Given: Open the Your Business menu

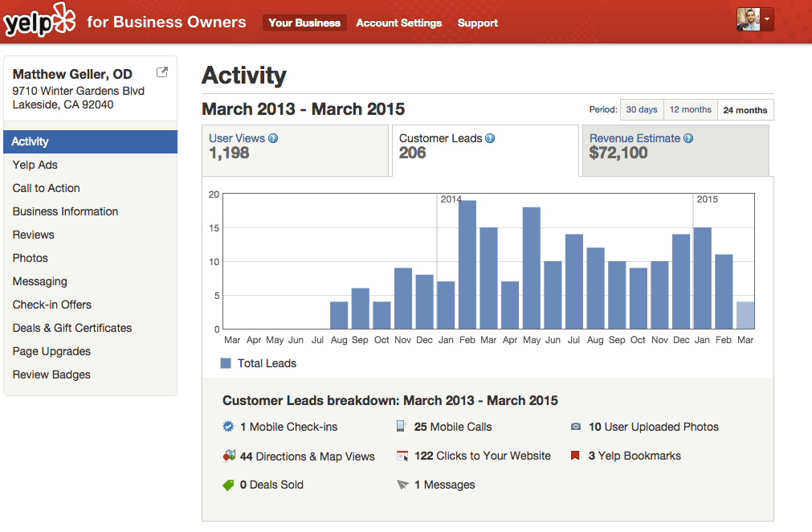Looking at the screenshot, I should (x=304, y=23).
